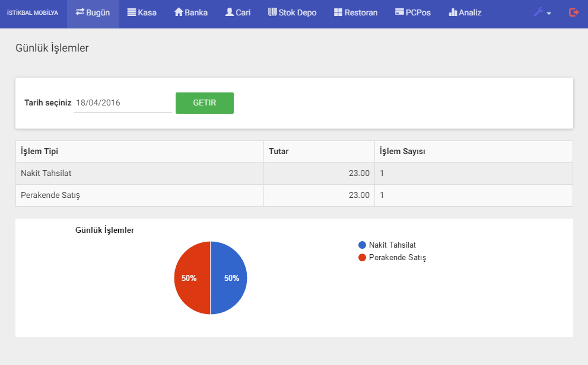Click the red Perakende Satış legend dot
Viewport: 588px width, 365px height.
pos(363,258)
